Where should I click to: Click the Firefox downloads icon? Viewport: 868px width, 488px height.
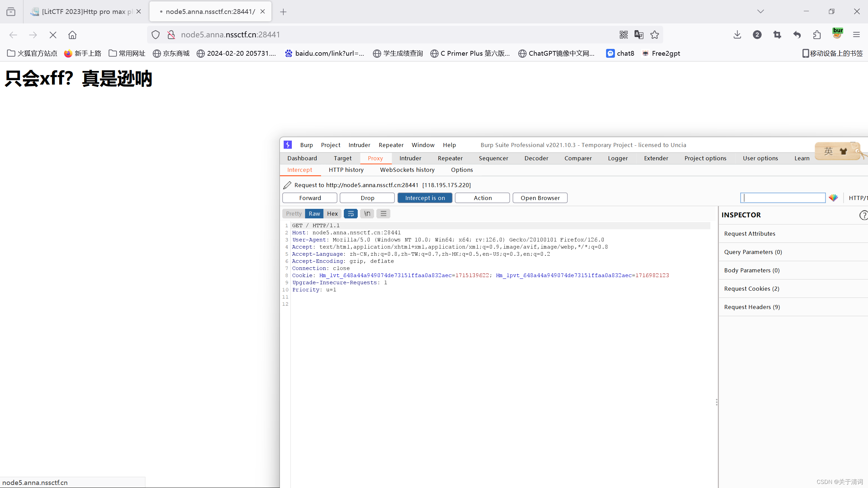[737, 35]
